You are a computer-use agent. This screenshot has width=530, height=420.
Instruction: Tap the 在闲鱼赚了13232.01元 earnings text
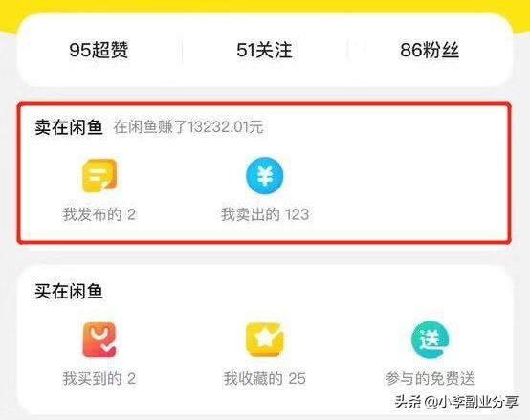[x=188, y=127]
